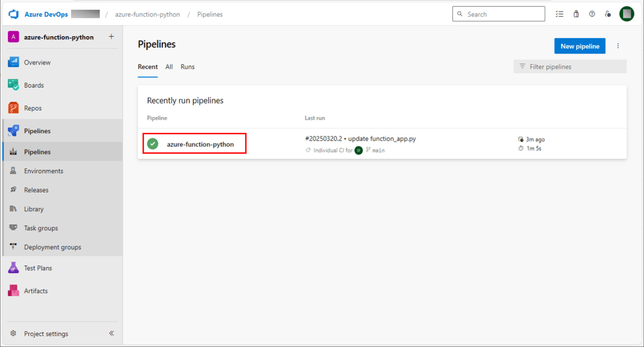
Task: Click the Environments icon in sidebar
Action: (13, 171)
